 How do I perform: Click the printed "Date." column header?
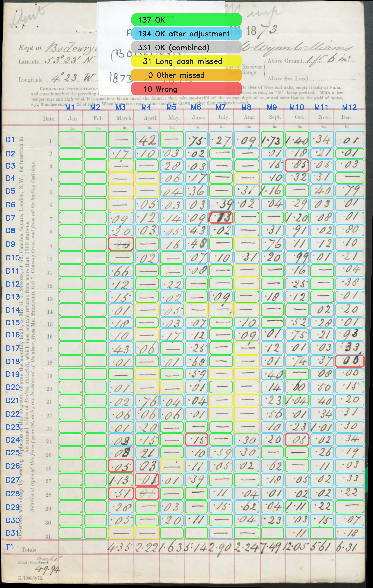coord(49,119)
